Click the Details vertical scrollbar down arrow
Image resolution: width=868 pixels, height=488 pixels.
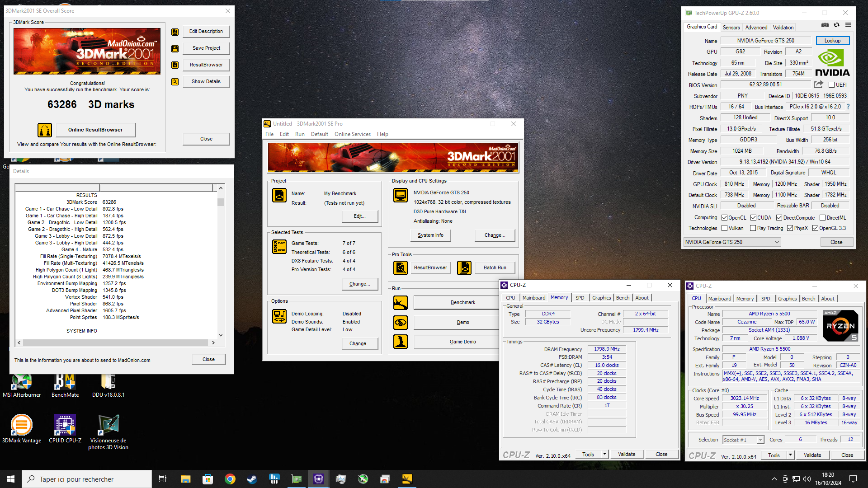click(221, 335)
